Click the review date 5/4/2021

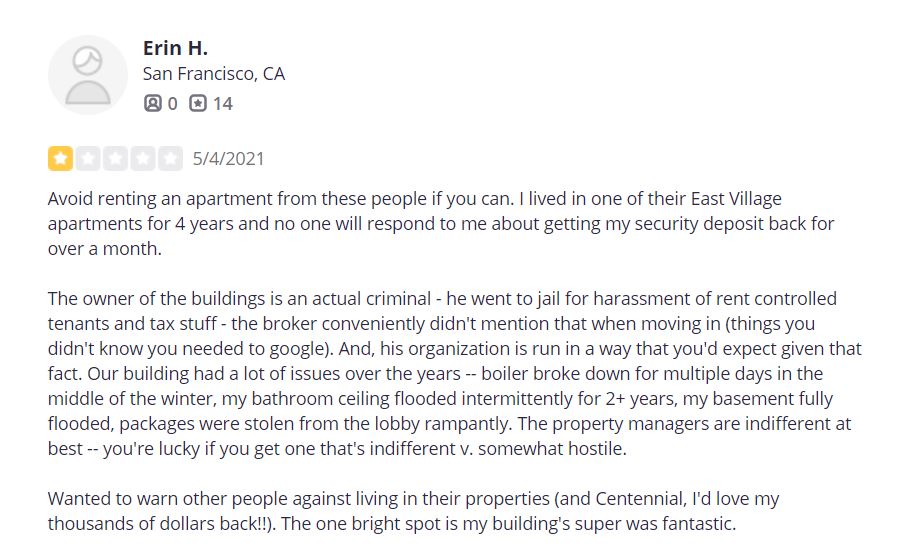point(228,158)
